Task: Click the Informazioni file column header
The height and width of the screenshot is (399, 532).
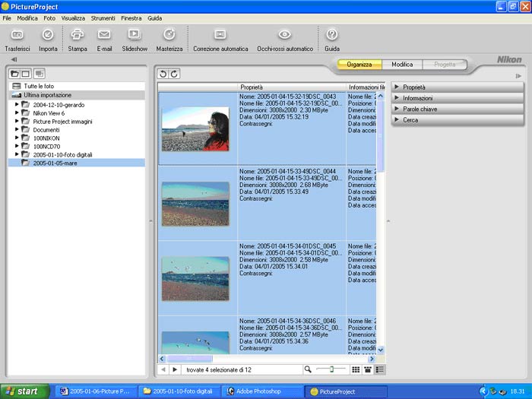Action: tap(365, 87)
